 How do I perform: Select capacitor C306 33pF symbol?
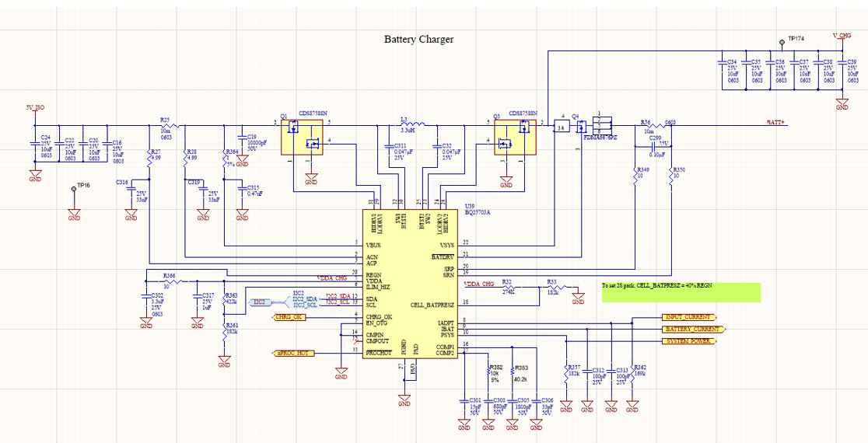536,400
